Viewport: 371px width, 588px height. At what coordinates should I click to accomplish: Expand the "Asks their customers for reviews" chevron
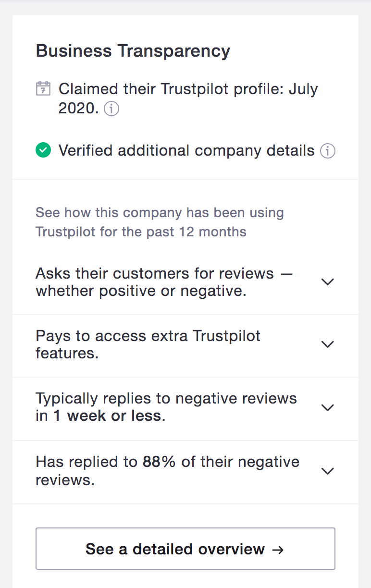point(327,282)
